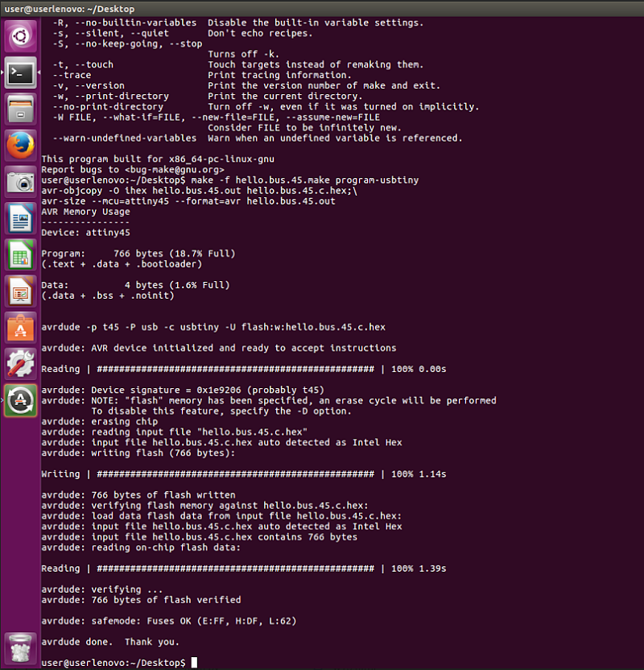Open System Settings wrench-gear icon
Image resolution: width=644 pixels, height=670 pixels.
20,364
